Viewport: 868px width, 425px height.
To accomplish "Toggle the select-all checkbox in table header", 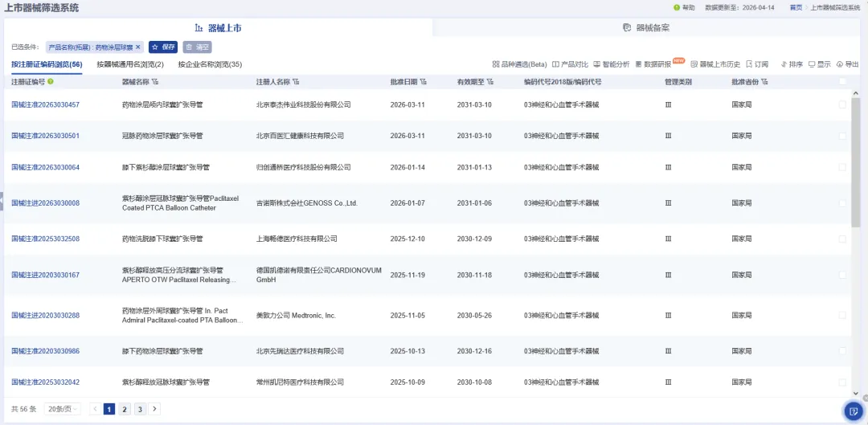I will coord(842,81).
